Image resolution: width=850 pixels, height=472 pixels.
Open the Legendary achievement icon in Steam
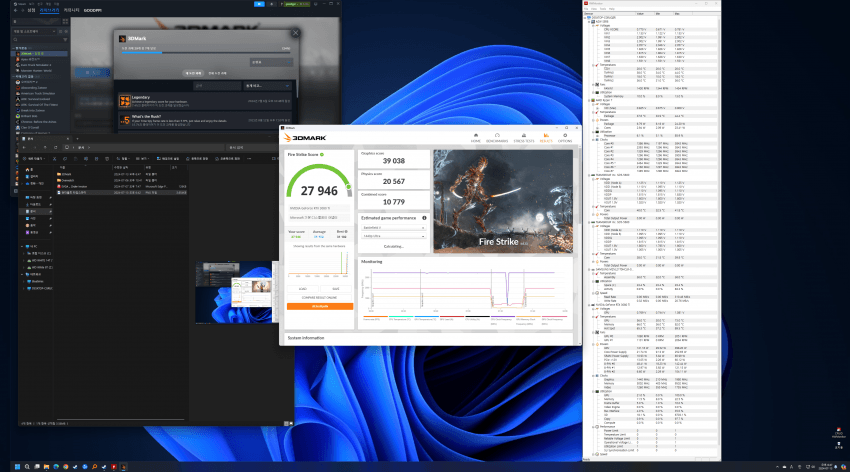coord(125,101)
